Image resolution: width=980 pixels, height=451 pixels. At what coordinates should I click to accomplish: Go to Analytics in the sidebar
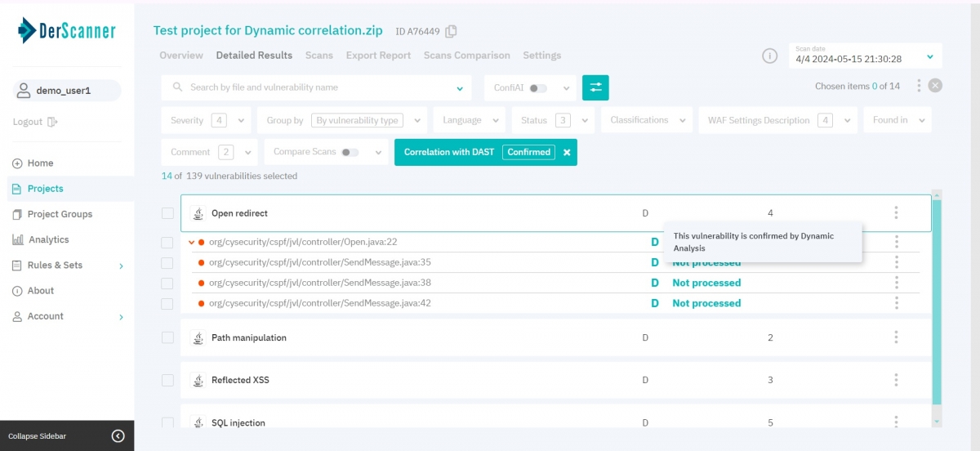tap(48, 239)
